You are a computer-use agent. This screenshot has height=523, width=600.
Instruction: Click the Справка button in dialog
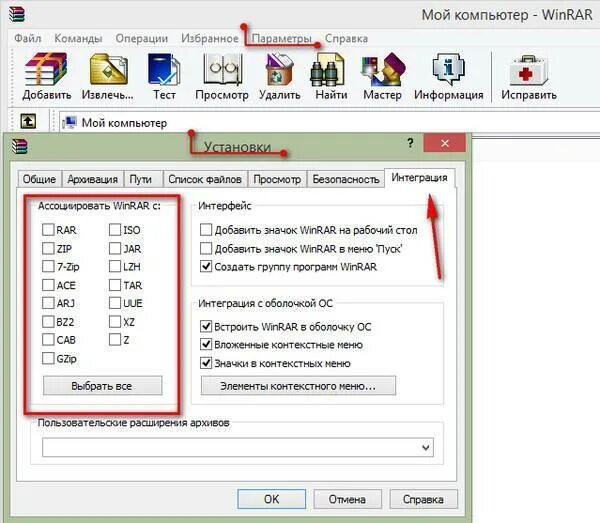tap(423, 499)
